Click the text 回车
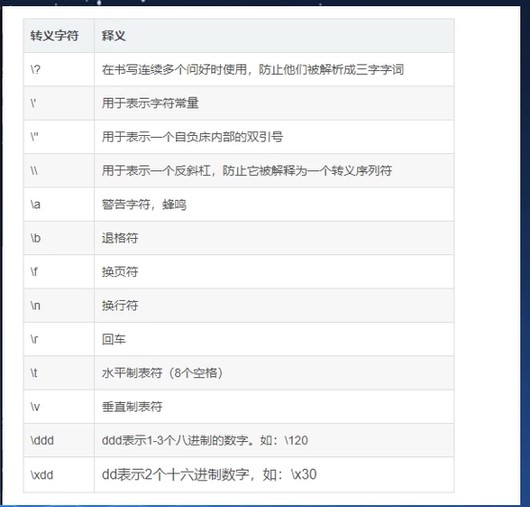530x507 pixels. pyautogui.click(x=114, y=339)
